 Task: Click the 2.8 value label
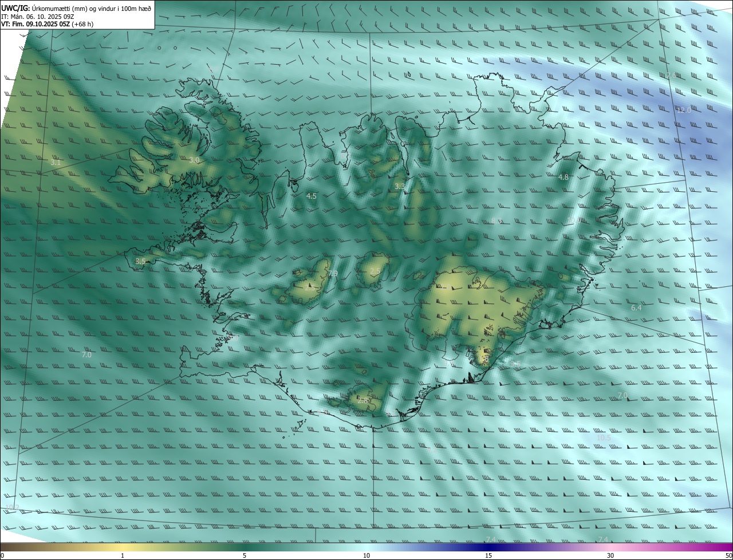[362, 400]
